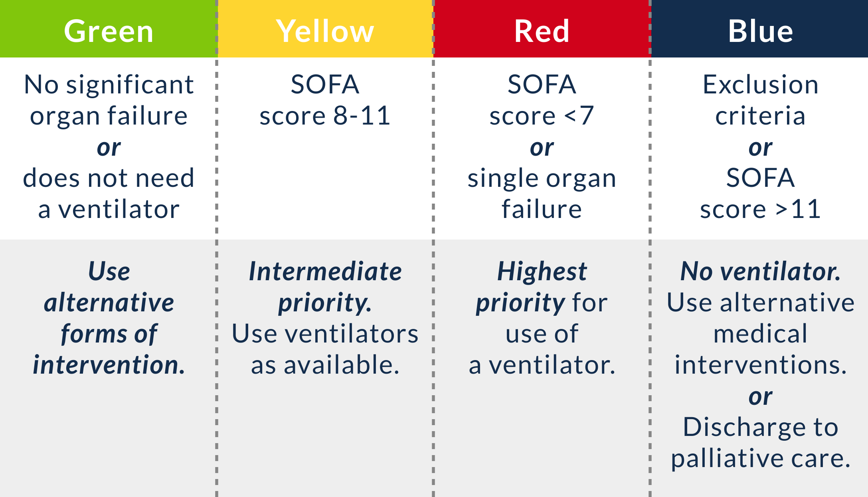Click 'Discharge to palliative care.' text
Screen dimensions: 868x497
[x=760, y=442]
